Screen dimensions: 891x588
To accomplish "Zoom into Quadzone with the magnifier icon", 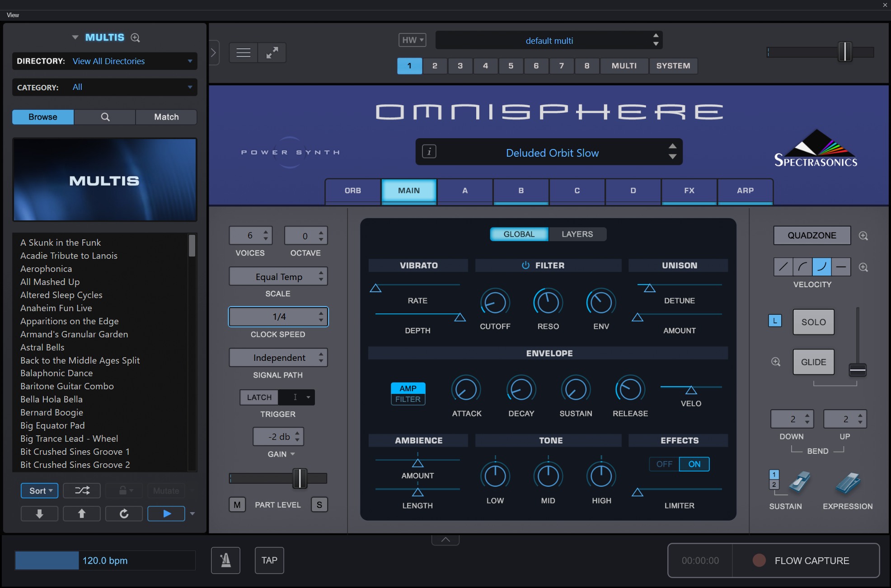I will [863, 236].
